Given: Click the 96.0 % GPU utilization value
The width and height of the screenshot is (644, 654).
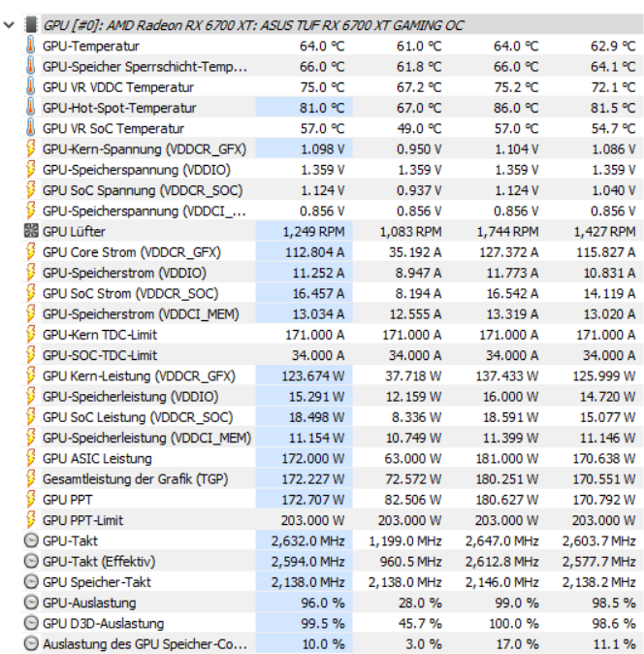Looking at the screenshot, I should (x=323, y=604).
